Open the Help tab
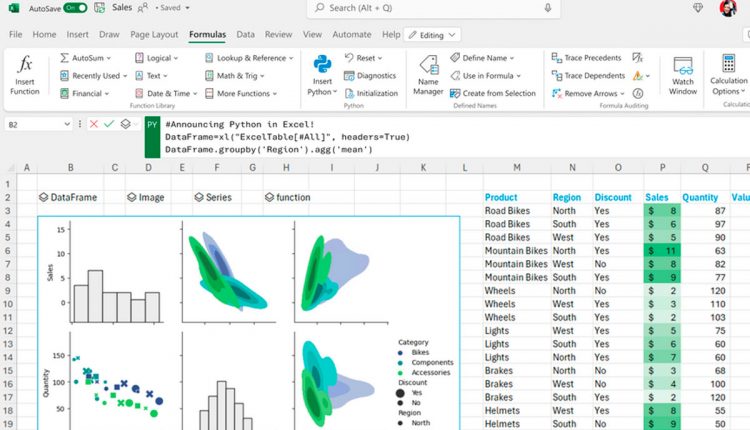Viewport: 750px width, 430px height. coord(391,34)
